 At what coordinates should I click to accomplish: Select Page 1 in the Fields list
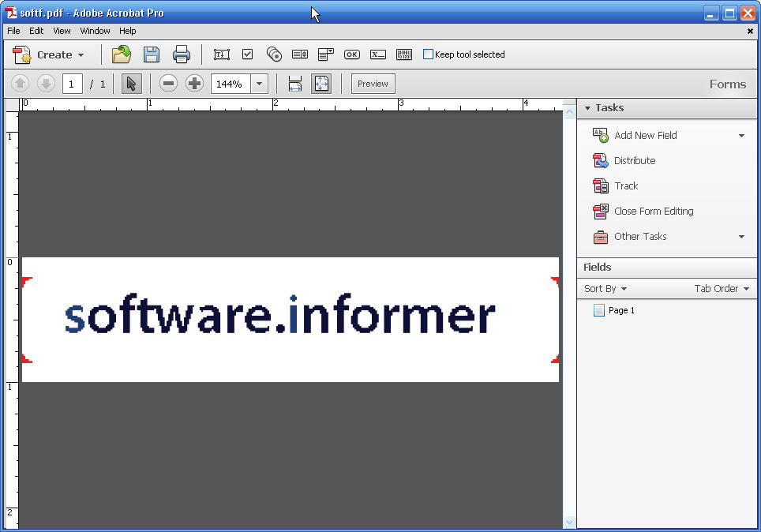pyautogui.click(x=621, y=310)
